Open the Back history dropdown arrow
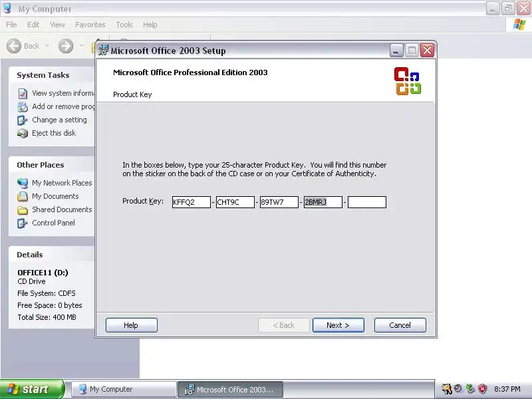 click(47, 45)
